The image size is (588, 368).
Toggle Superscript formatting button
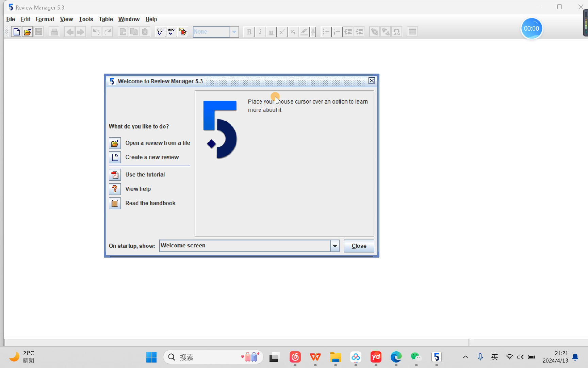[x=282, y=32]
